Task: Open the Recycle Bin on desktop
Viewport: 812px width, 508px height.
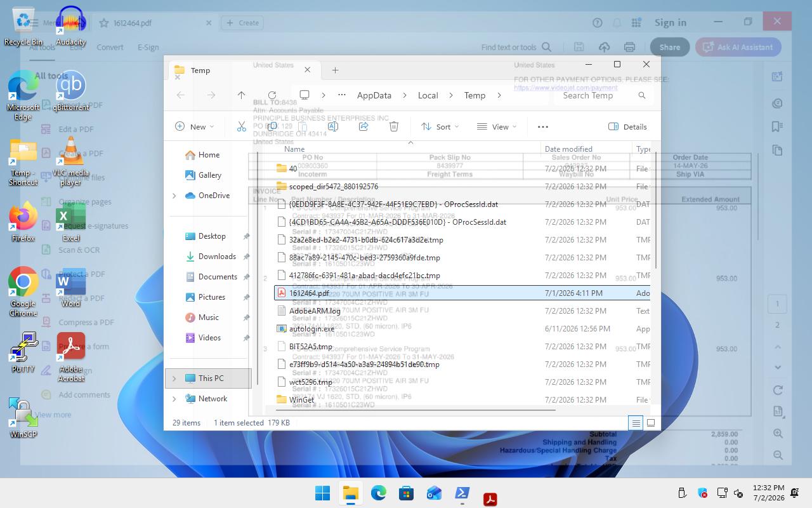Action: 23,27
